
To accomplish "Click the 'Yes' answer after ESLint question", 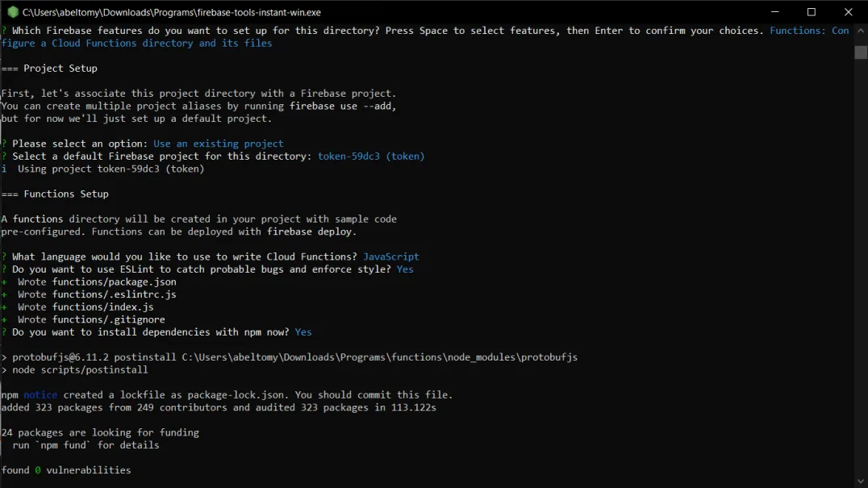I will pos(405,269).
